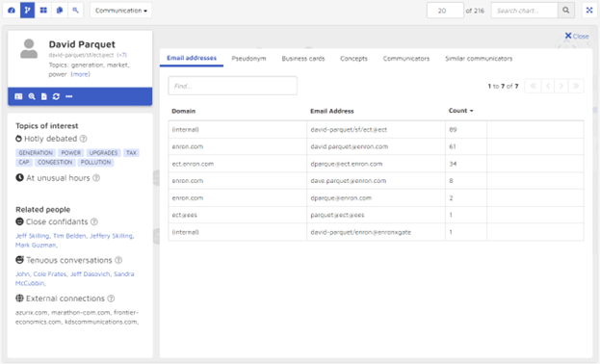This screenshot has height=364, width=600.
Task: Click the ect.enron.com domain cell
Action: (x=237, y=164)
